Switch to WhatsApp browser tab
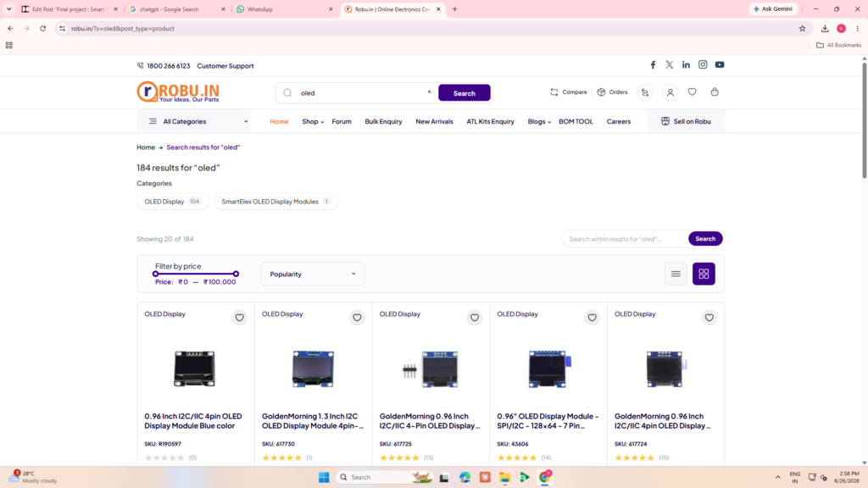 (x=286, y=9)
